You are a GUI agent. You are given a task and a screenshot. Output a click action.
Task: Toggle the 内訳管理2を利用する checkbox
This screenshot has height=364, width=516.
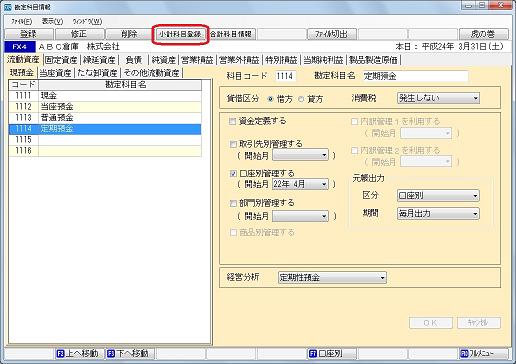click(x=355, y=151)
